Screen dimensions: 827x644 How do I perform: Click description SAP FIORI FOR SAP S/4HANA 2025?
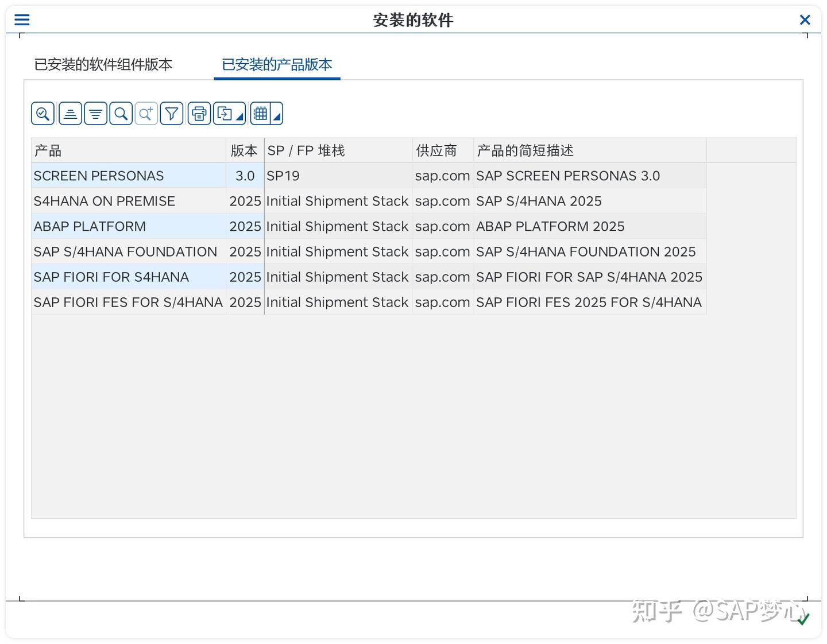point(590,277)
